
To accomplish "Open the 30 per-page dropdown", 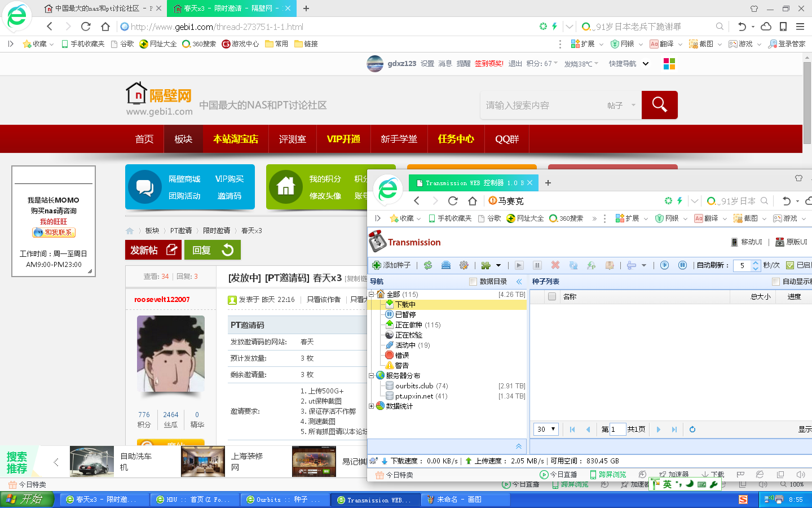I will (546, 430).
